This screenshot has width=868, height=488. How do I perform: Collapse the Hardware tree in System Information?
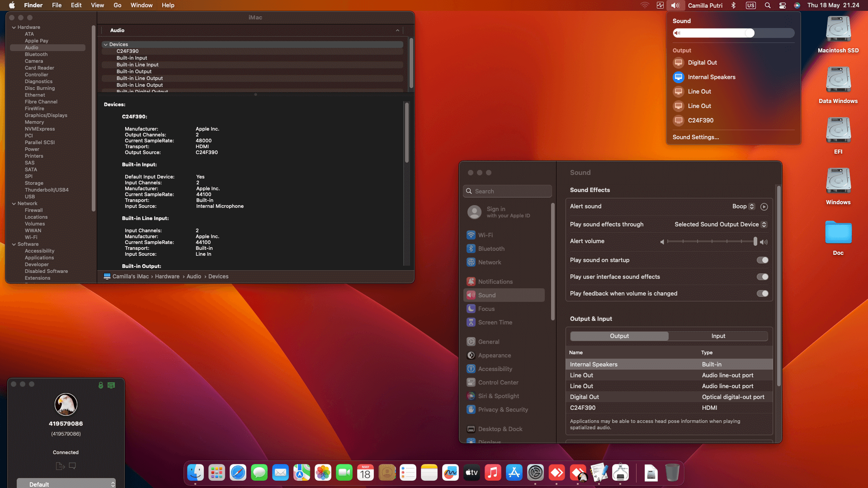[14, 27]
